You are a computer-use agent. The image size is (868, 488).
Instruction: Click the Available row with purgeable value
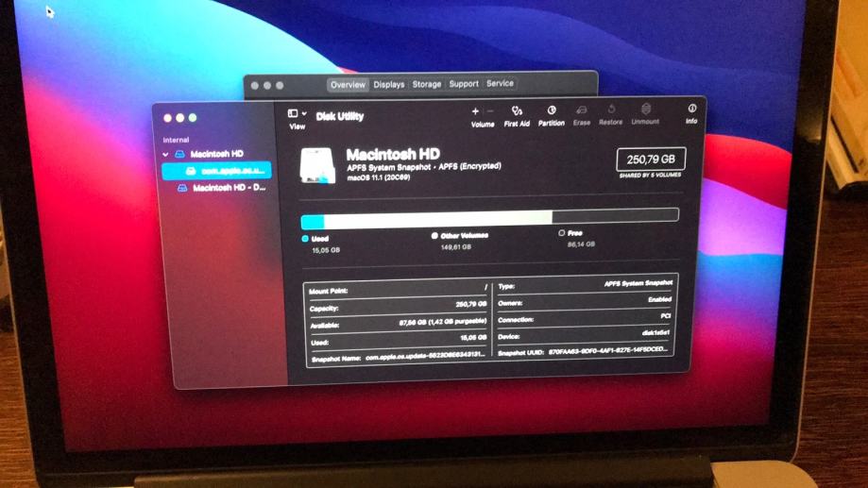[398, 323]
